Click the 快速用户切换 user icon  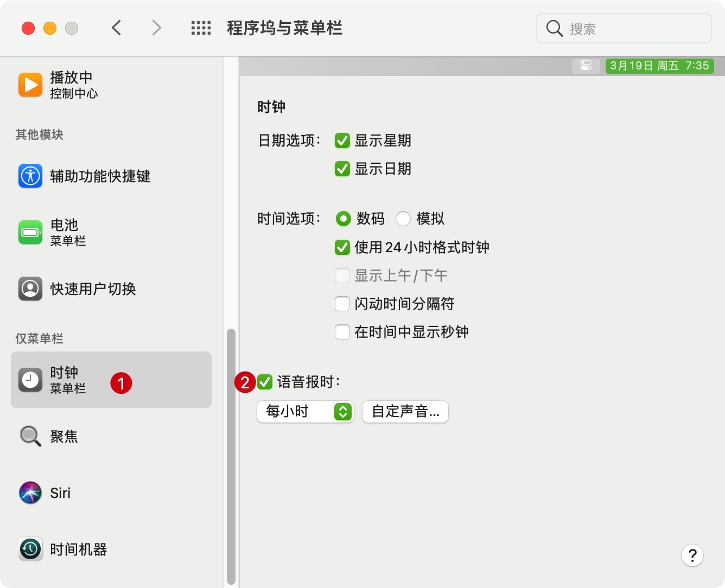tap(30, 289)
